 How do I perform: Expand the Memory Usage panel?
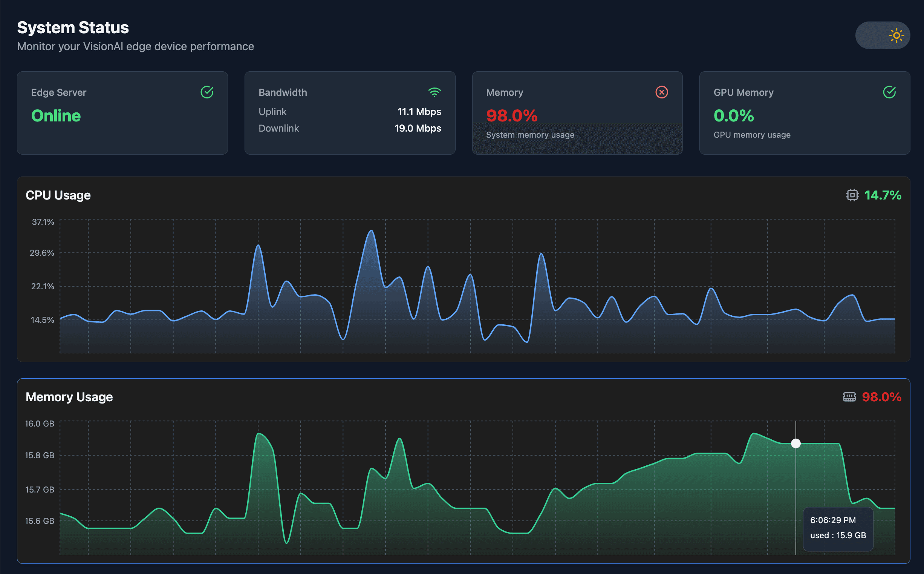tap(69, 397)
